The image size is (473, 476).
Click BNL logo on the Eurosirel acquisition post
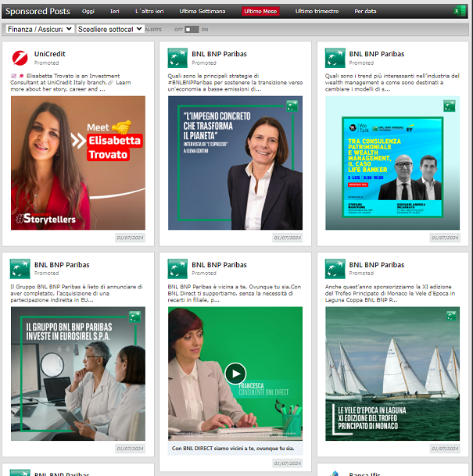(x=20, y=269)
